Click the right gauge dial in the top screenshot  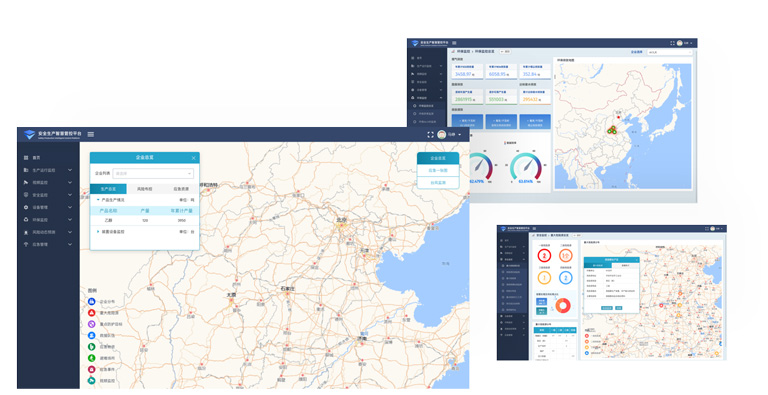point(526,167)
